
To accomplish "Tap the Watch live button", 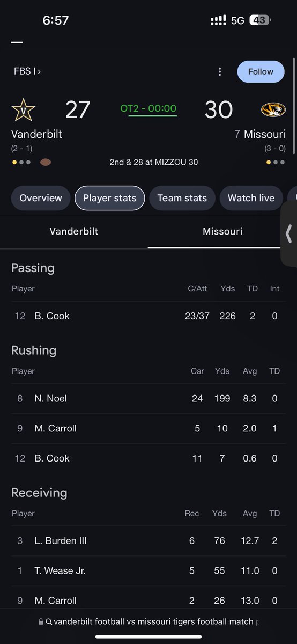I will point(251,198).
